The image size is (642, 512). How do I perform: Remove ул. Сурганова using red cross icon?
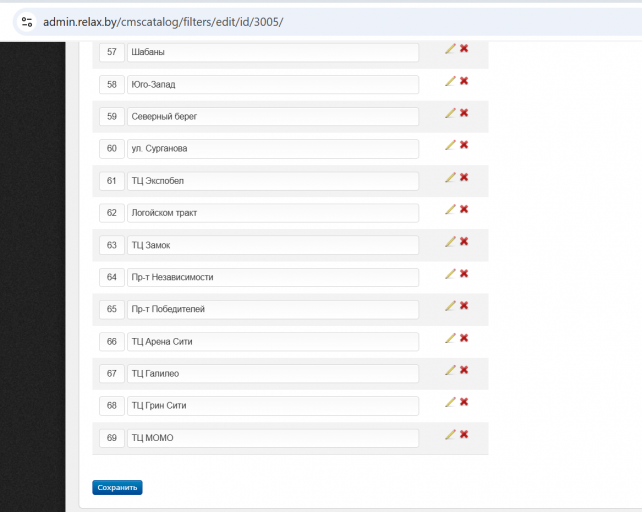point(464,145)
